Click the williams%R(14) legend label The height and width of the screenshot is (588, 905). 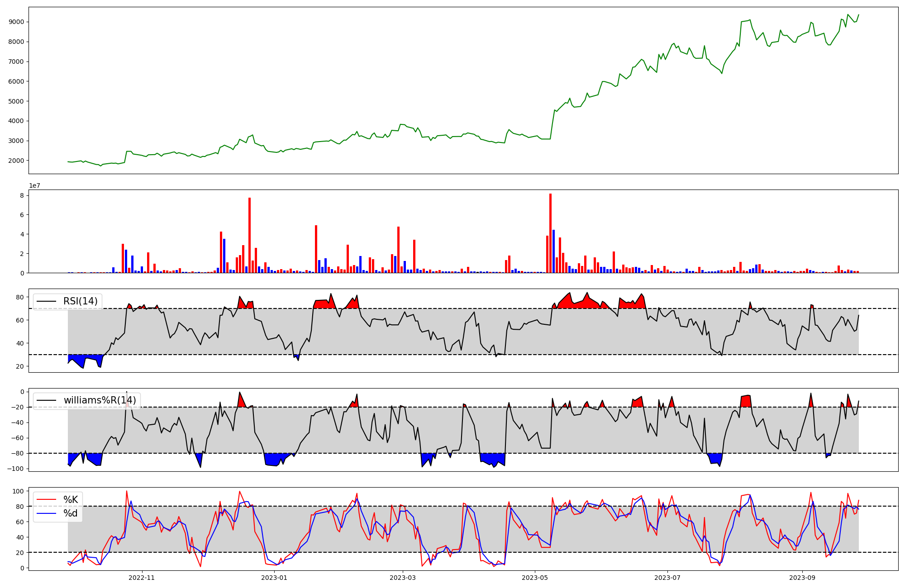point(100,400)
